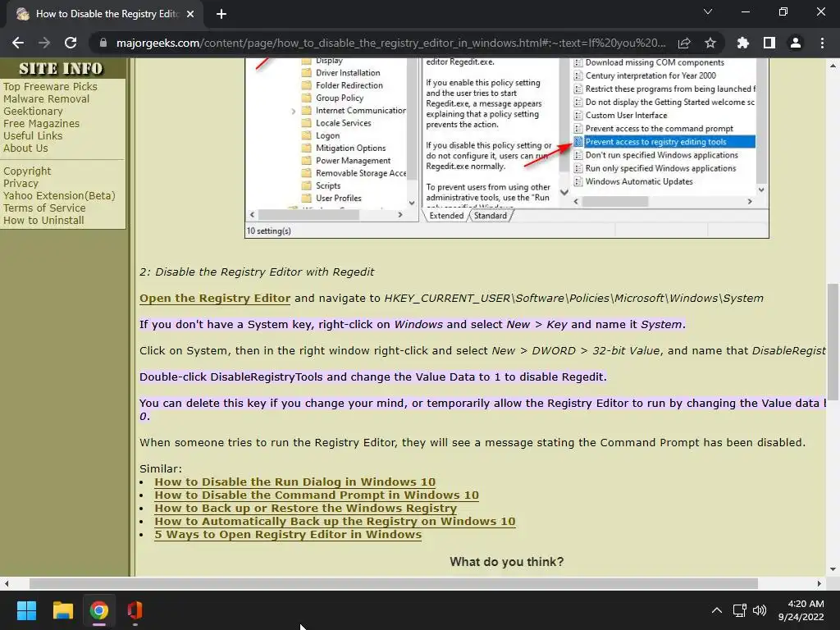
Task: Open How to Uninstall link
Action: pos(43,220)
